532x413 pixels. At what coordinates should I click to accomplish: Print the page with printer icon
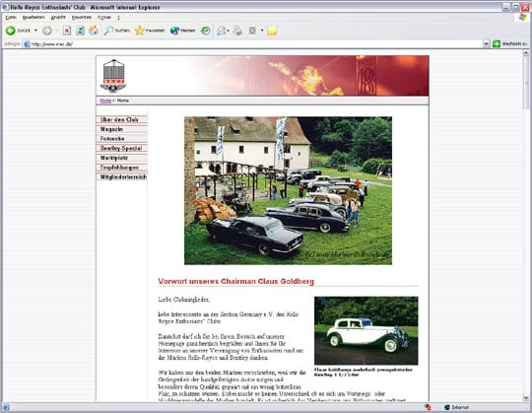tap(237, 31)
